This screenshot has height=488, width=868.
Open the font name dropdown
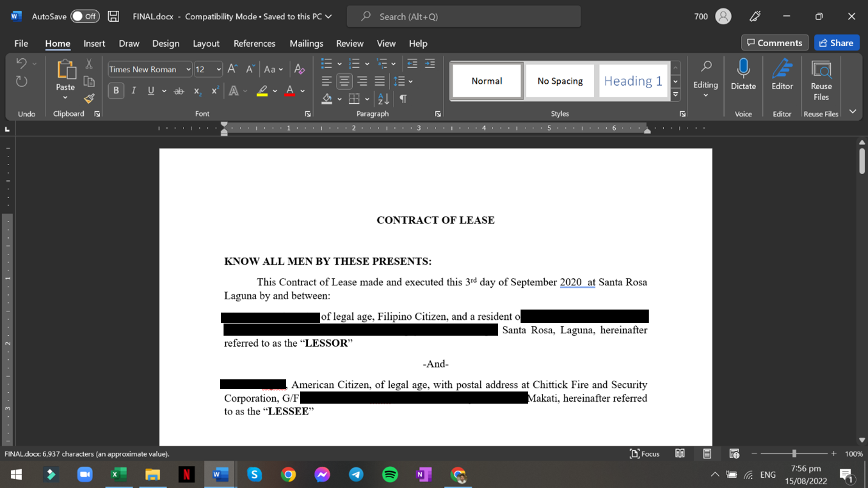point(188,69)
